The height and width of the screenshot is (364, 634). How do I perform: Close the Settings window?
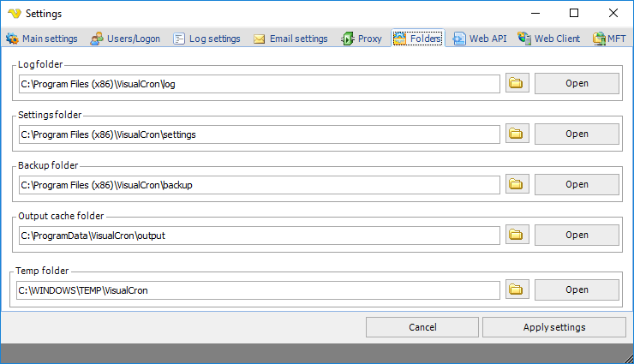(x=613, y=14)
